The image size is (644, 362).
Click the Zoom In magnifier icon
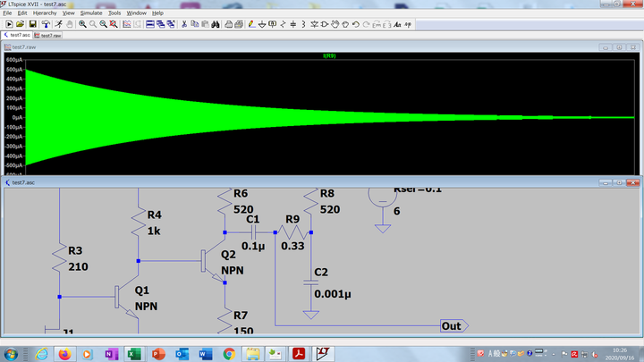click(x=81, y=24)
